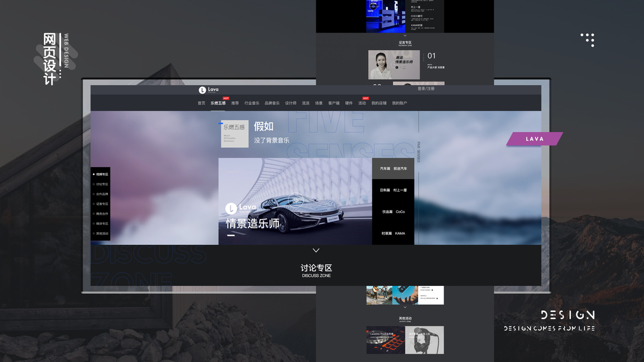The width and height of the screenshot is (644, 362).
Task: Click the purple LAVA tag
Action: (x=534, y=139)
